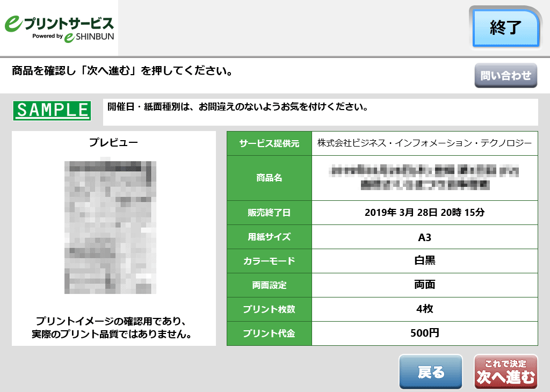Click the プリント枚数 header cell
Viewport: 550px width, 392px height.
[x=270, y=310]
